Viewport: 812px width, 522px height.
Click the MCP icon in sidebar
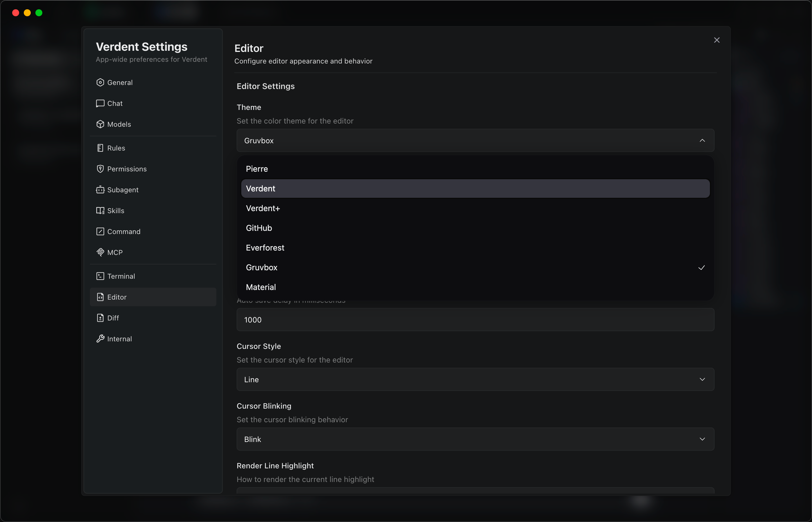tap(100, 252)
